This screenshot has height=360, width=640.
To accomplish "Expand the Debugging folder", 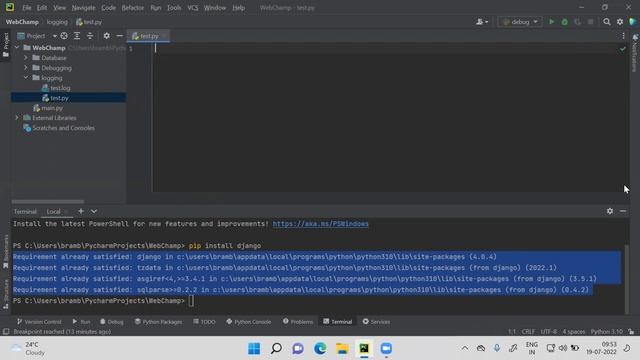I will tap(26, 68).
